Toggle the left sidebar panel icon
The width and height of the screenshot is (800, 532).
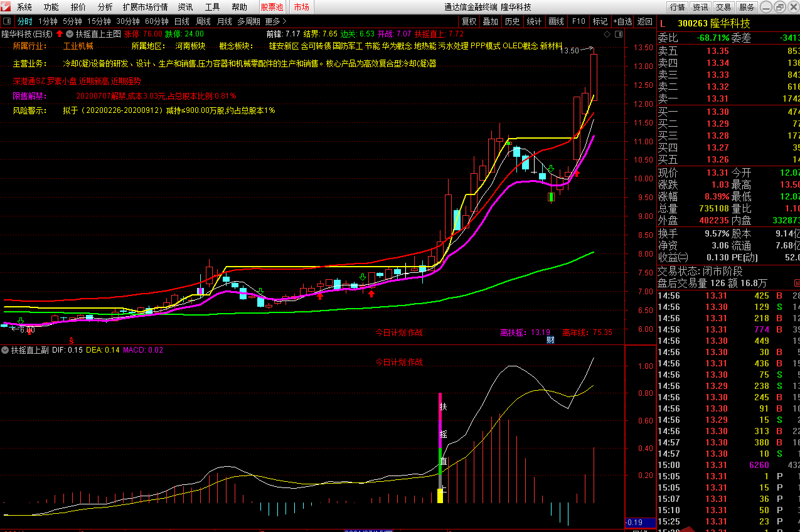point(7,21)
